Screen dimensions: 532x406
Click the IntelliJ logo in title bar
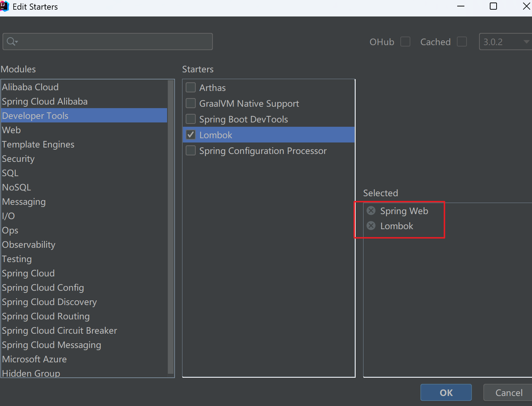(x=4, y=6)
